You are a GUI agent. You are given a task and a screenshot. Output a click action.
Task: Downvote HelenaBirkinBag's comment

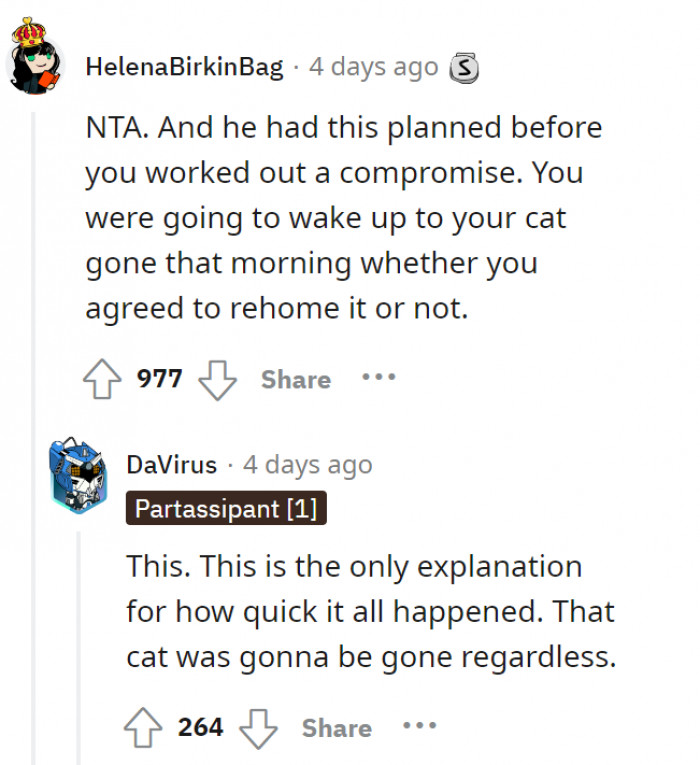click(x=217, y=379)
